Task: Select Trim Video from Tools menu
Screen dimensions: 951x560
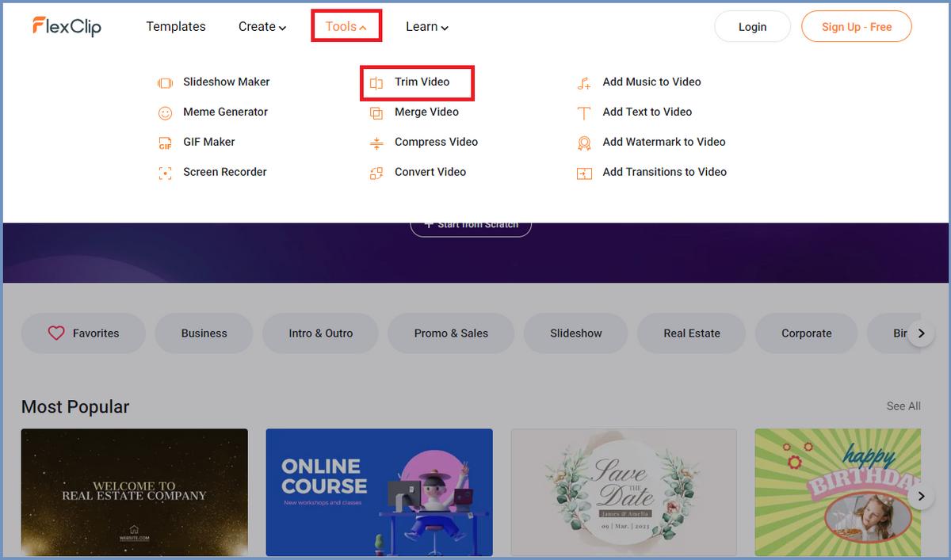Action: click(x=422, y=82)
